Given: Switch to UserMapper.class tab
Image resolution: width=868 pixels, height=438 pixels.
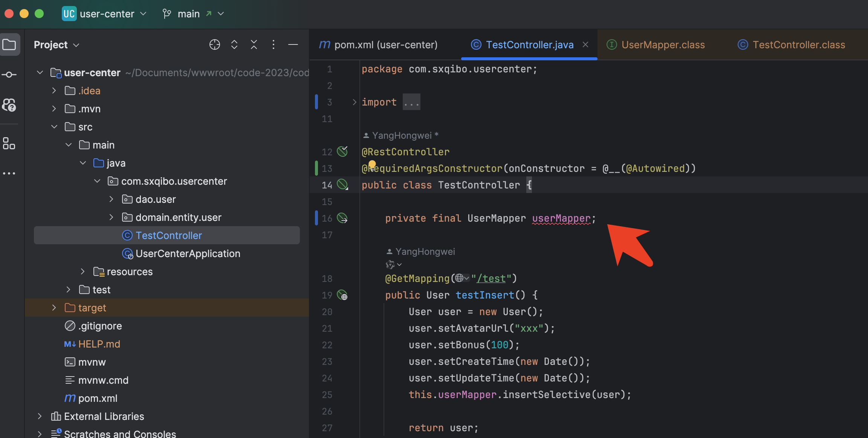Looking at the screenshot, I should coord(656,45).
